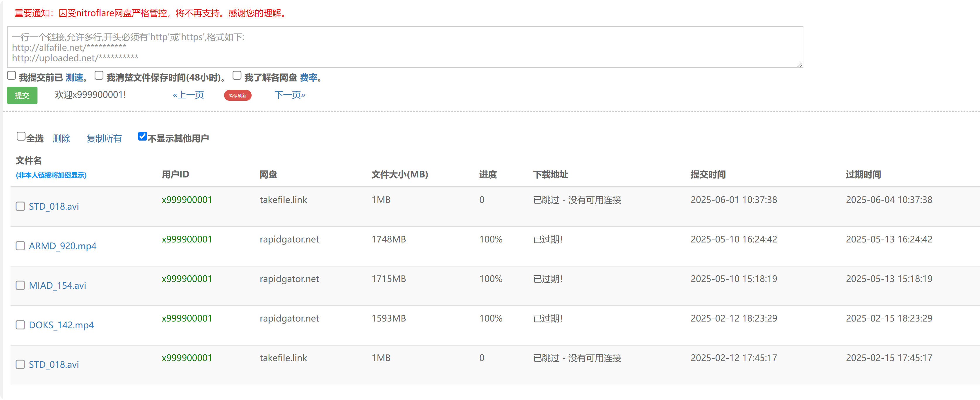Click submit time 2025-05-10 15:18:19

pos(734,279)
